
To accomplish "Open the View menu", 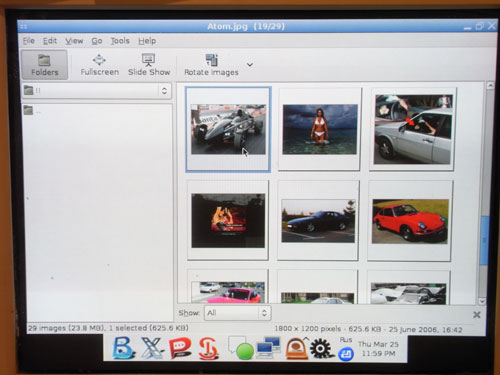I will tap(74, 41).
